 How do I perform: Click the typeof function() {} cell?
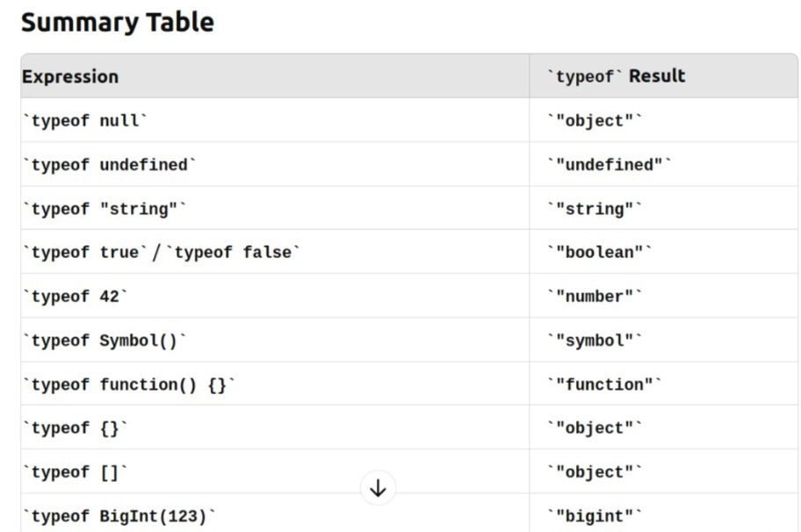click(x=275, y=384)
